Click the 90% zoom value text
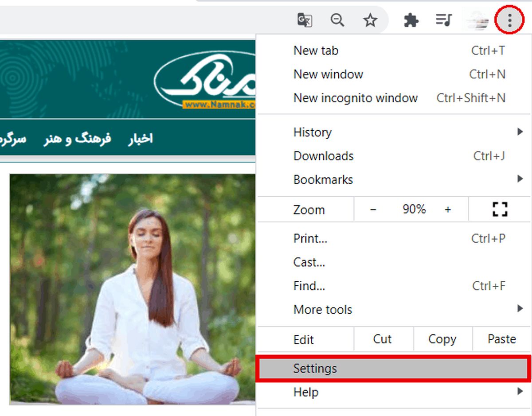This screenshot has height=416, width=532. 414,209
